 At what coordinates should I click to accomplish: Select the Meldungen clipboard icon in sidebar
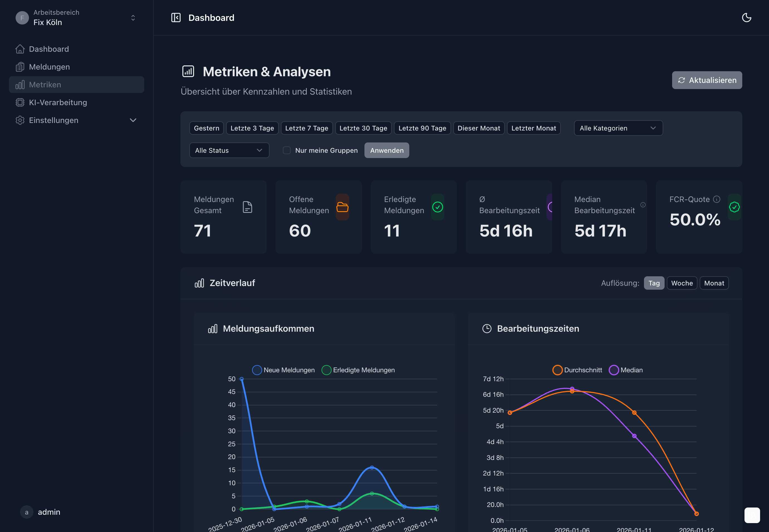point(20,67)
